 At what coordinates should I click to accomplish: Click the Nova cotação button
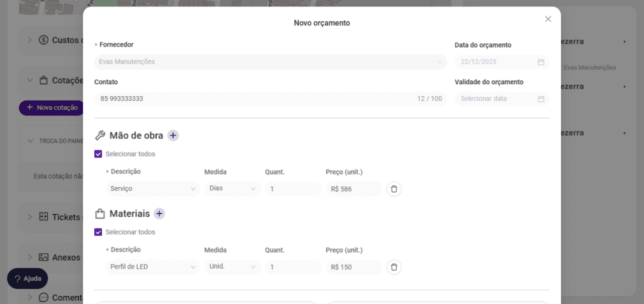[52, 107]
